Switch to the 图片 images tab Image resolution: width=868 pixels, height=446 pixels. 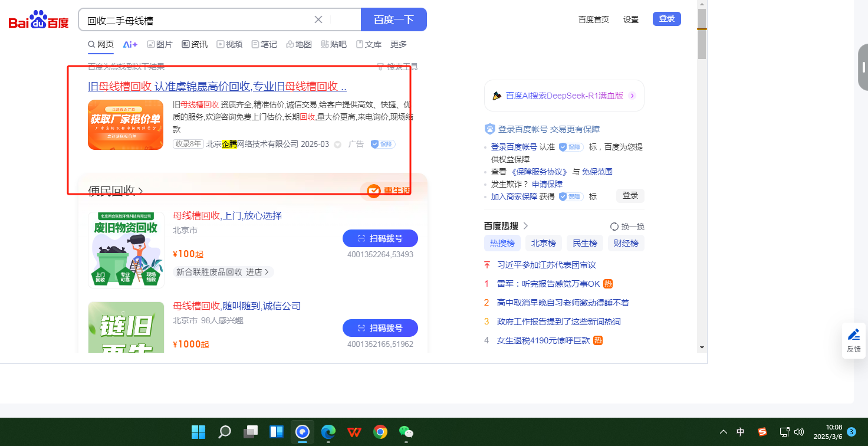pyautogui.click(x=160, y=44)
